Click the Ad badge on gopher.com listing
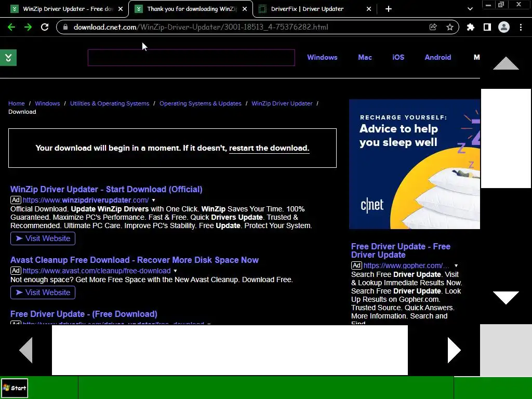Screen dimensions: 532x399 coord(356,265)
